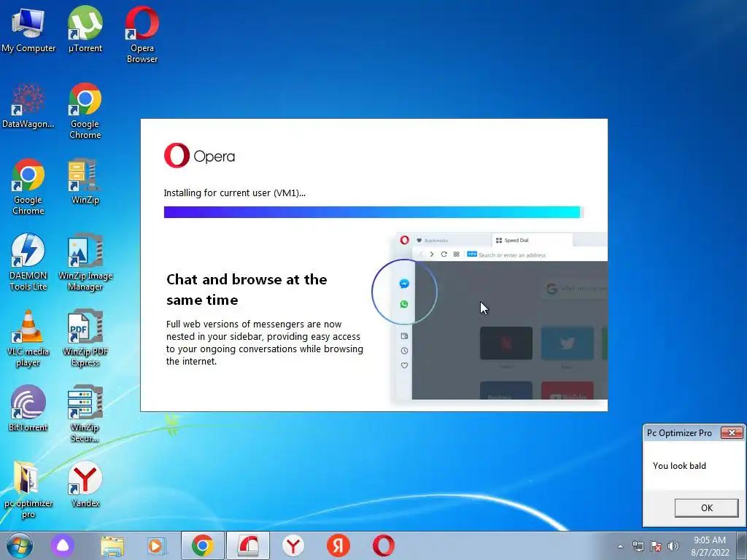Click the purple Alice assistant taskbar icon
The width and height of the screenshot is (747, 560).
(63, 545)
